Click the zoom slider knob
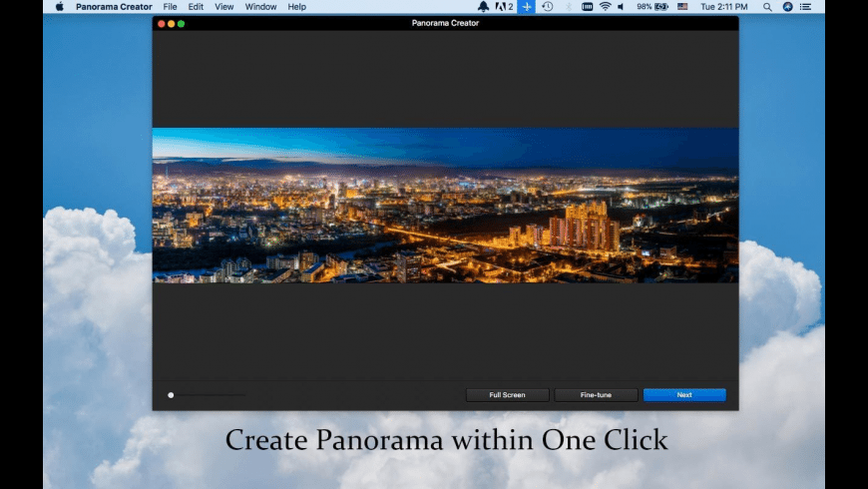 (171, 395)
